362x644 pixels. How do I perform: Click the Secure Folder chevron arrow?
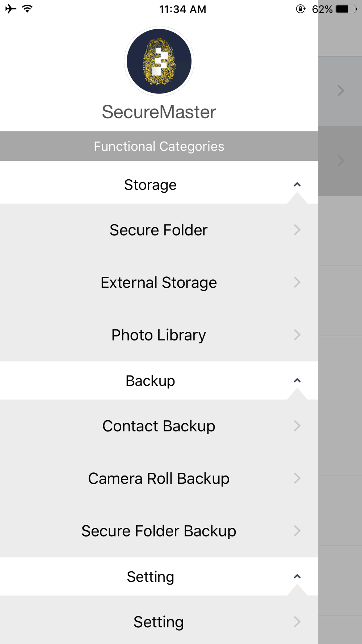[x=297, y=230]
